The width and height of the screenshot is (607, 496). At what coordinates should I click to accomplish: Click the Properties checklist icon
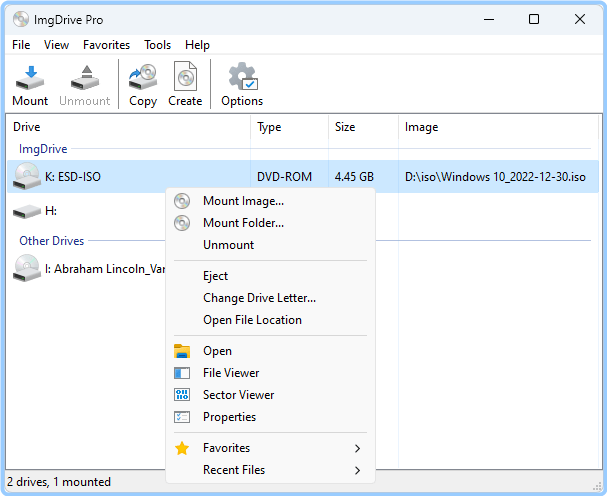coord(182,417)
